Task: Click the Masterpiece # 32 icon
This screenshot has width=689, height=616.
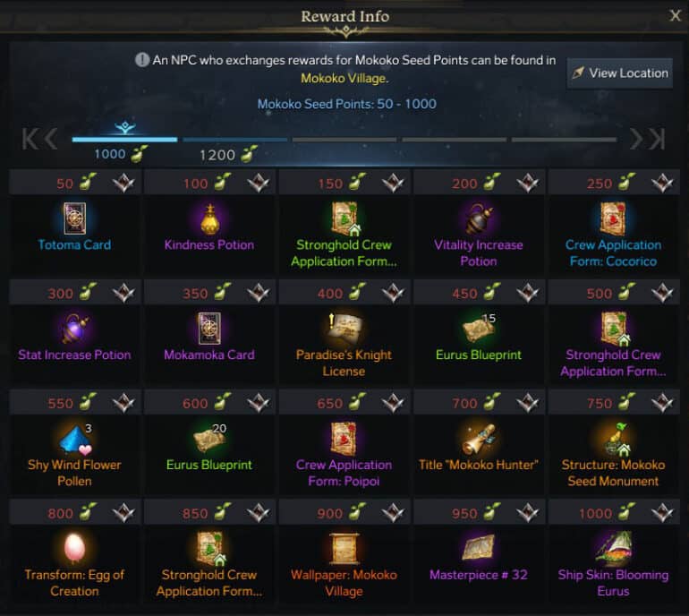Action: 479,548
